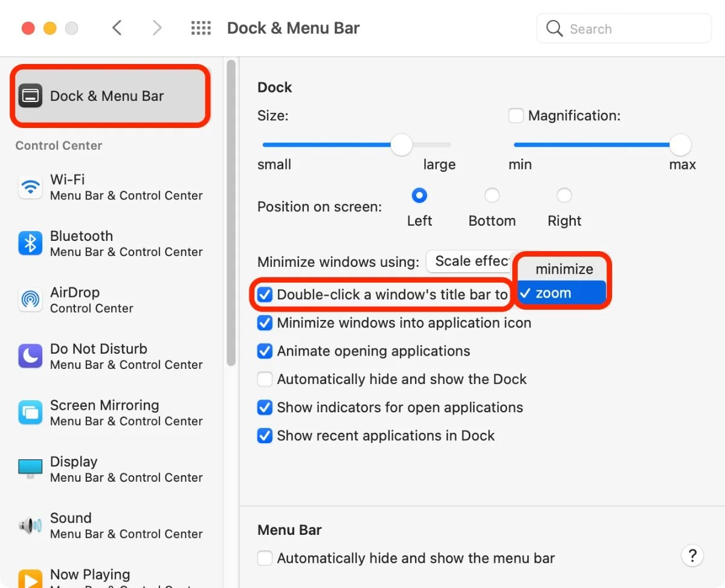Select zoom in the open dropdown

[562, 293]
